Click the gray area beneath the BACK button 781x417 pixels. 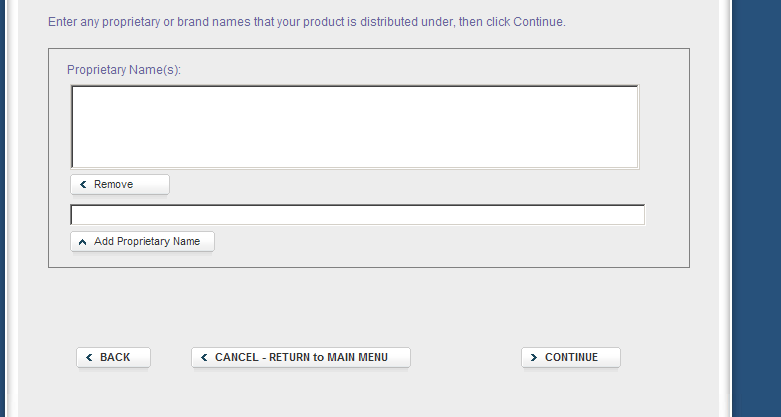(x=114, y=392)
